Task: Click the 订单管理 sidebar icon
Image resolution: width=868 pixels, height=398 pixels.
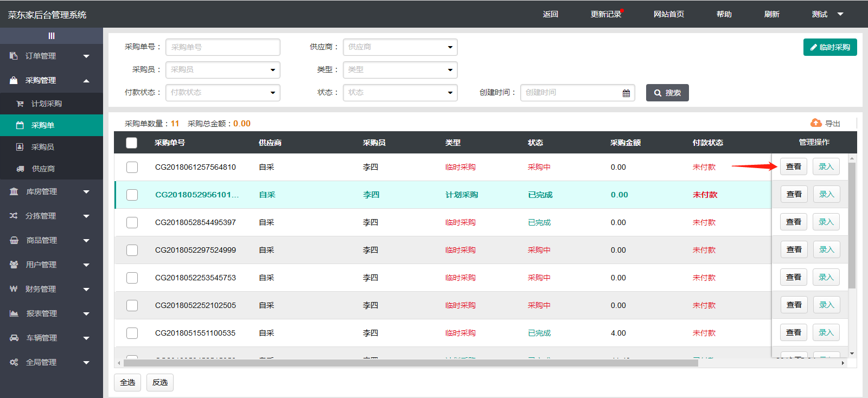Action: 14,56
